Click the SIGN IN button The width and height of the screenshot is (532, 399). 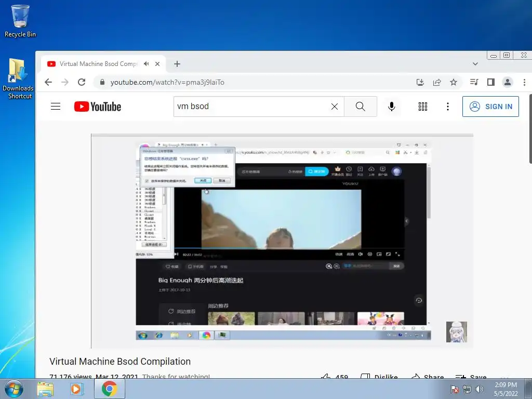[490, 107]
